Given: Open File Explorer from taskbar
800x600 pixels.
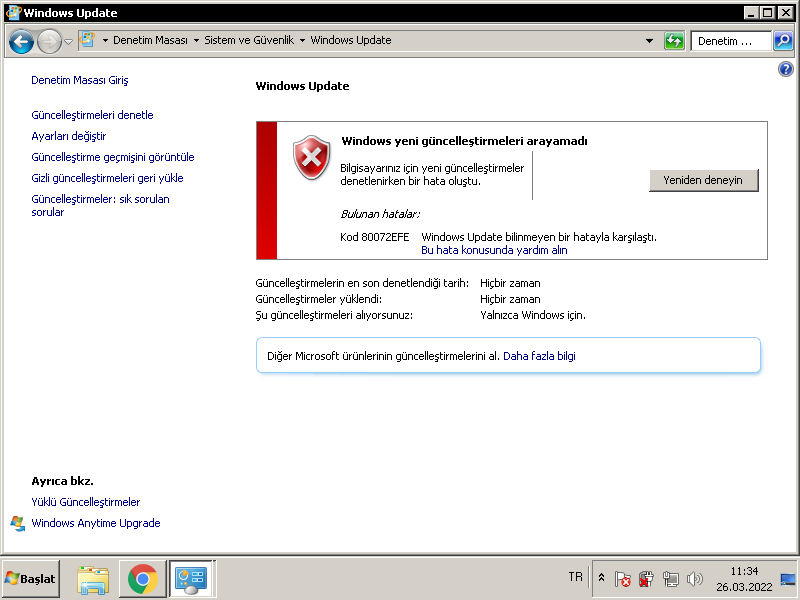Looking at the screenshot, I should 93,580.
